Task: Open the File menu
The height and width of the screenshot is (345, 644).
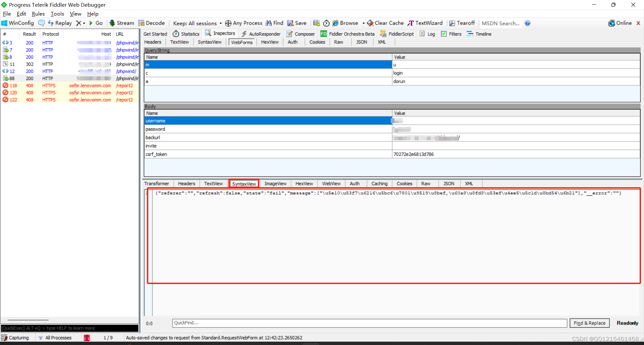Action: click(x=7, y=14)
